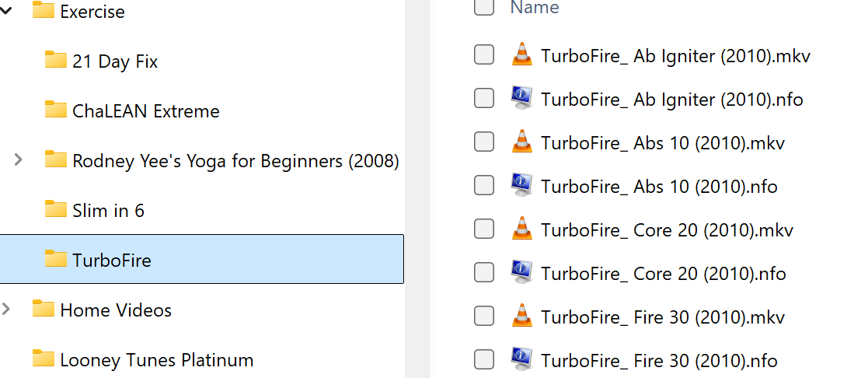Open the ChaLEAN Extreme folder
This screenshot has width=868, height=378.
(x=145, y=110)
